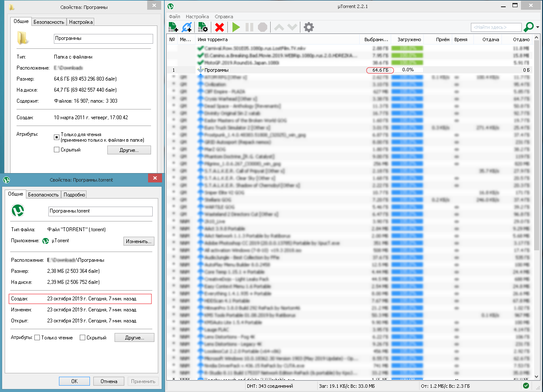Click the search field Найти здесь
Viewport: 543px width, 392px height.
point(496,27)
